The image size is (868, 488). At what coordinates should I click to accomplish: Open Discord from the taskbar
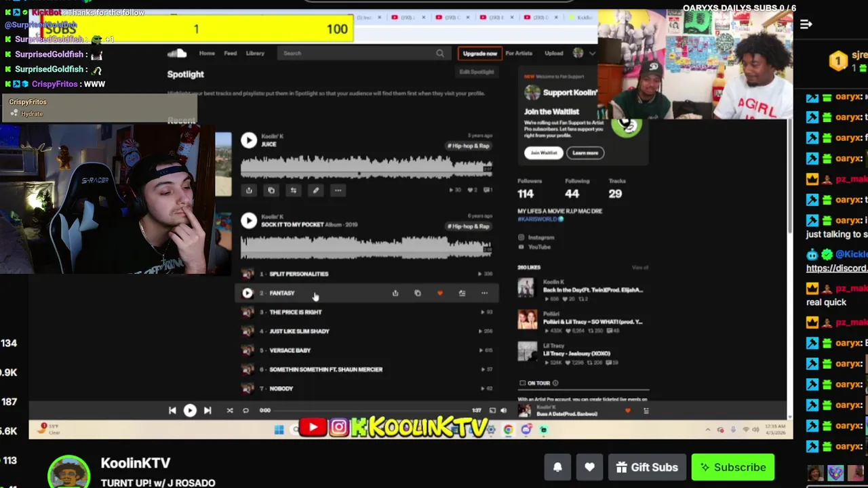(x=526, y=430)
